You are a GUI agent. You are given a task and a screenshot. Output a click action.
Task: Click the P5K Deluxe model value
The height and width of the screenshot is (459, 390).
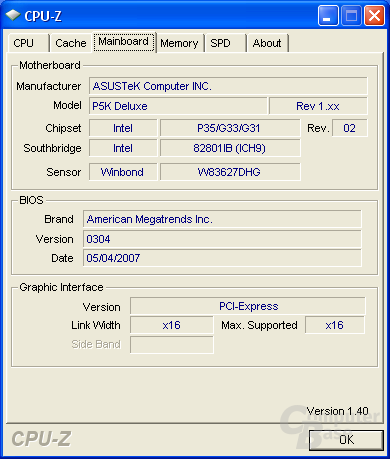[178, 106]
